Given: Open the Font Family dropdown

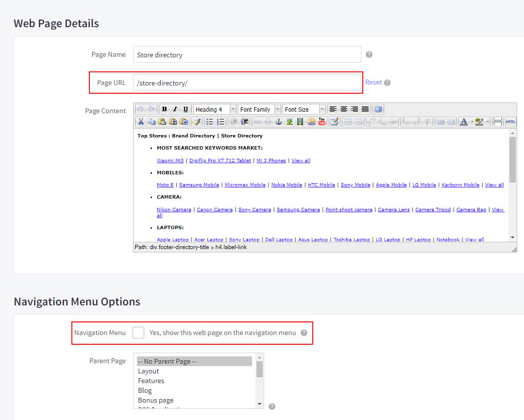Looking at the screenshot, I should pos(259,109).
